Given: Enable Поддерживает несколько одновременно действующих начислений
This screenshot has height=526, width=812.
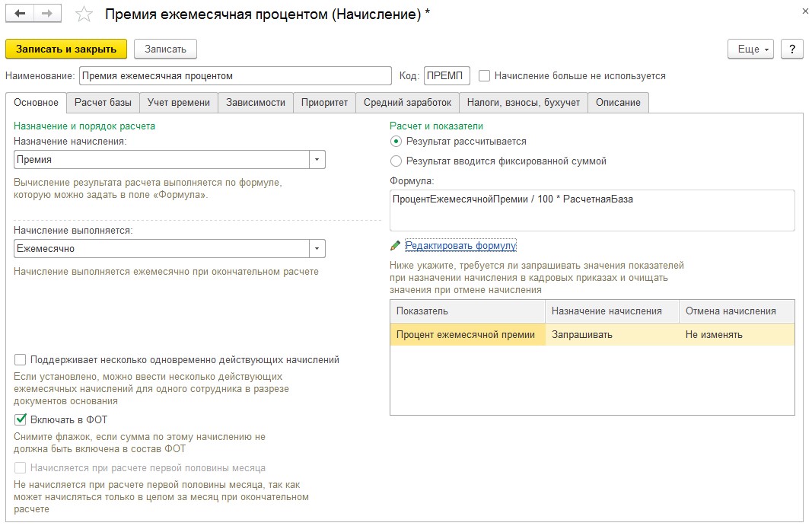Looking at the screenshot, I should pos(21,359).
